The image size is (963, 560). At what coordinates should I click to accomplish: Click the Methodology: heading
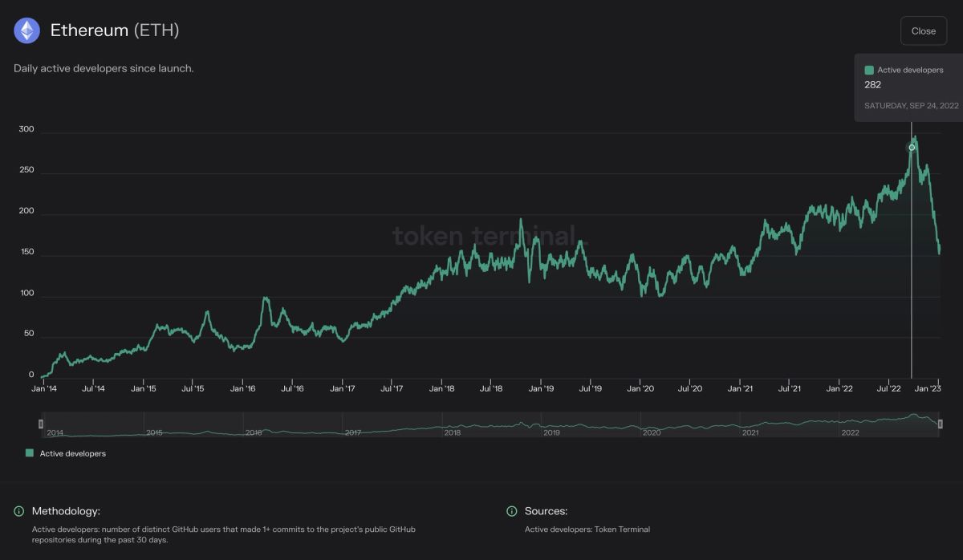pyautogui.click(x=66, y=511)
